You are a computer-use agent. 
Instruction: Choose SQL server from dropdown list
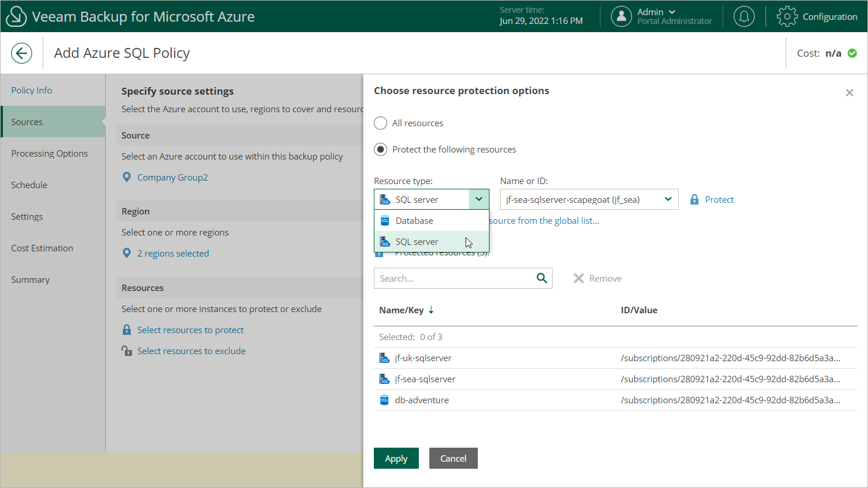pyautogui.click(x=416, y=242)
